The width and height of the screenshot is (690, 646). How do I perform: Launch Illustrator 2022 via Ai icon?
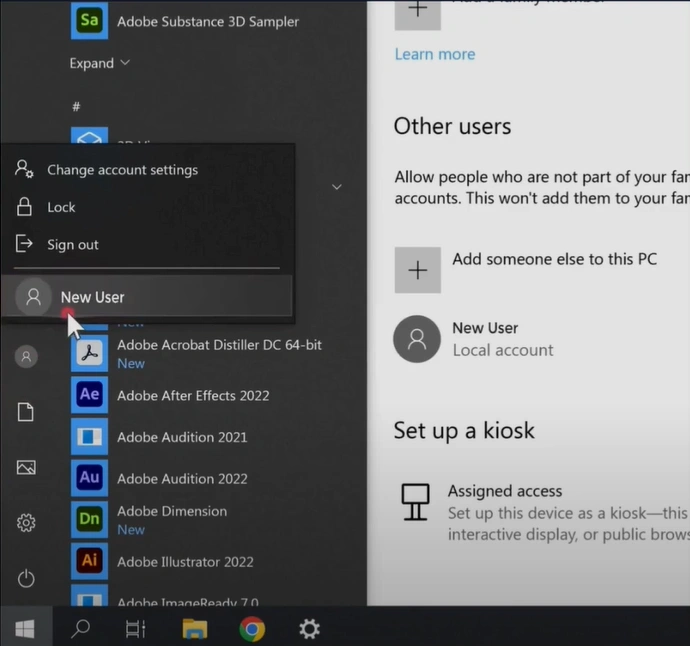(89, 561)
